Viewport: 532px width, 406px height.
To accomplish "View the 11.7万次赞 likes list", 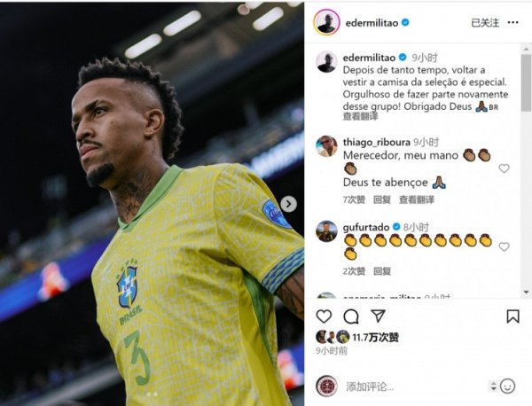I will click(375, 337).
